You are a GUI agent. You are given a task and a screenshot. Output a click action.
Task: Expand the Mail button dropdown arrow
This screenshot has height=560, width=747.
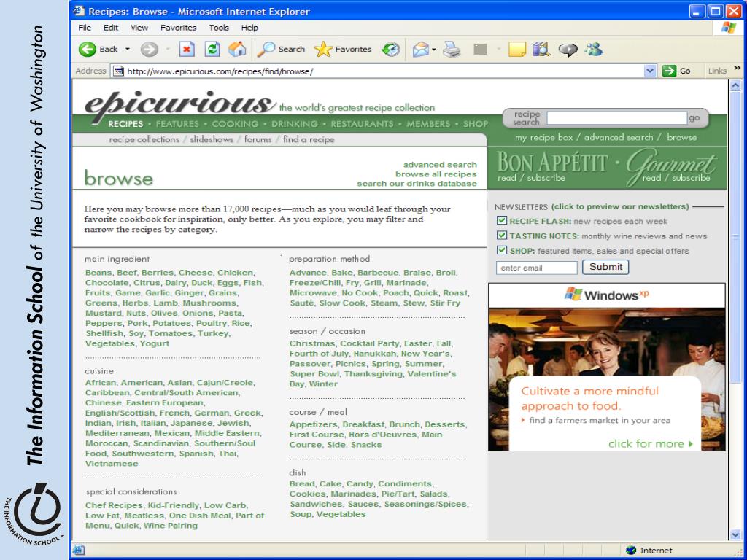coord(434,49)
